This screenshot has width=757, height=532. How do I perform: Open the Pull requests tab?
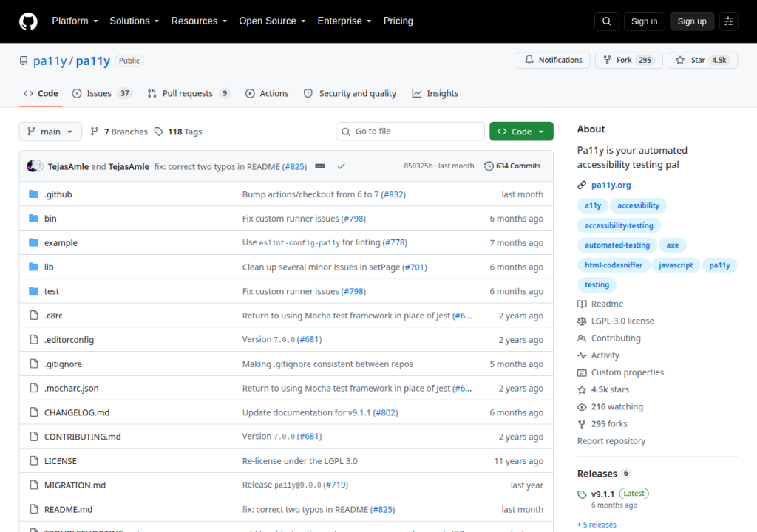coord(189,93)
